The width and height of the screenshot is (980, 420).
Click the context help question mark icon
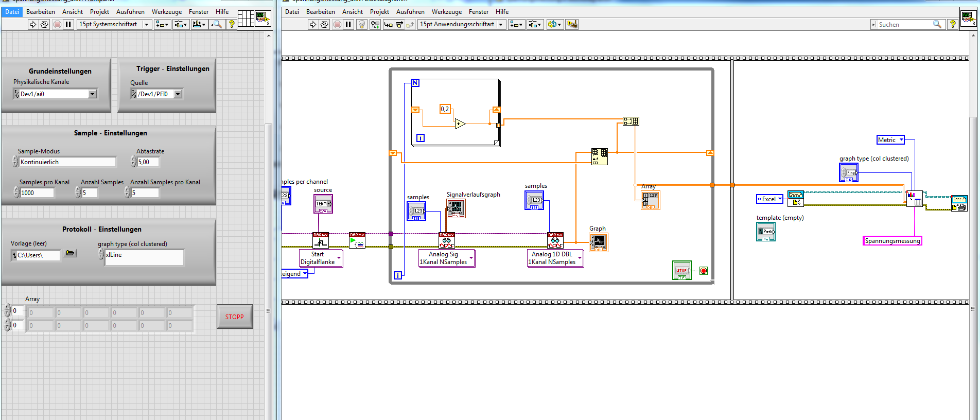coord(953,24)
